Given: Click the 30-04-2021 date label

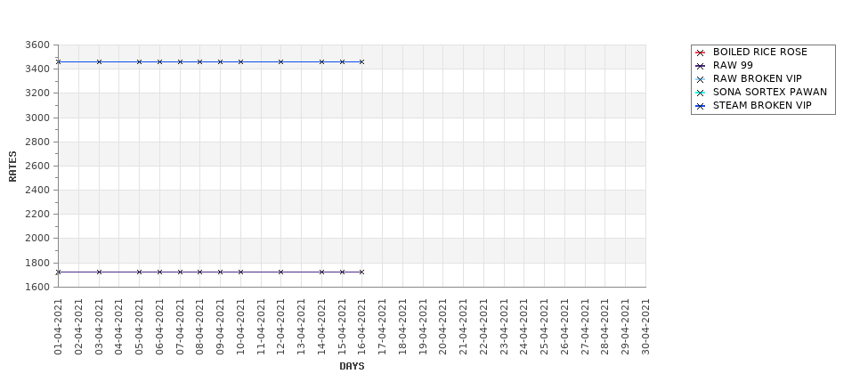Looking at the screenshot, I should [646, 327].
